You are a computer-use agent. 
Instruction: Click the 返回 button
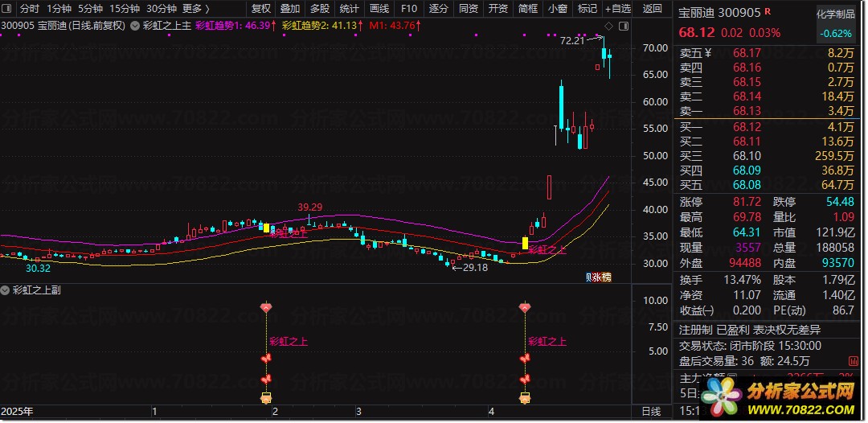click(x=653, y=9)
